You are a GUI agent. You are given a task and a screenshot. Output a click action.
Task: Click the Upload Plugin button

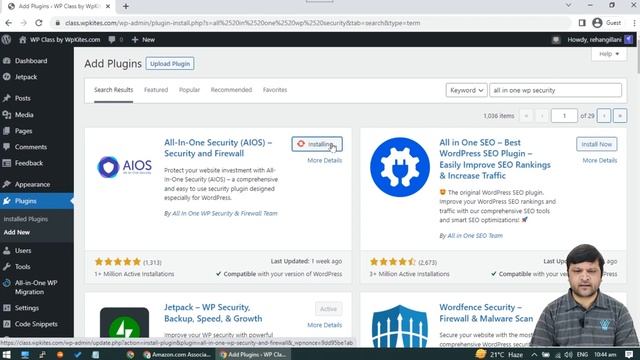click(x=170, y=64)
